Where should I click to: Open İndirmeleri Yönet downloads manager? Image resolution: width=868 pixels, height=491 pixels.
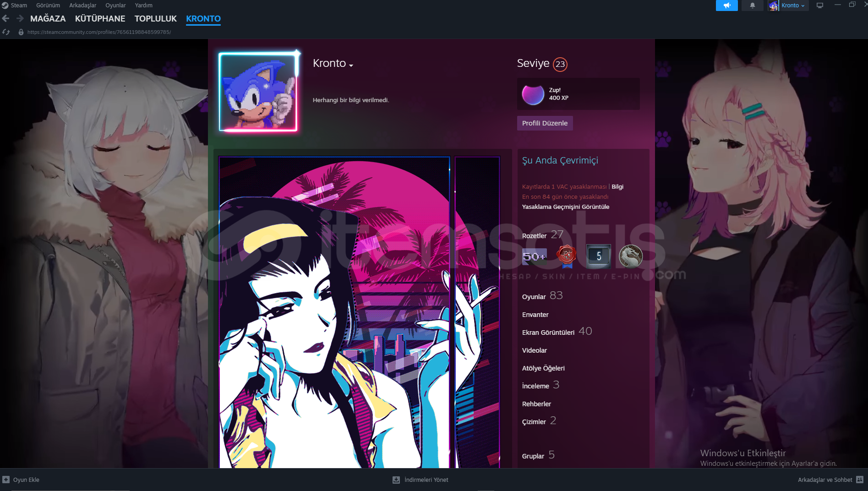point(426,480)
